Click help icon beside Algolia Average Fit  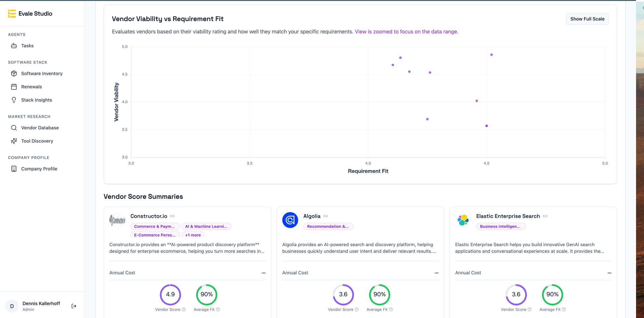(391, 310)
